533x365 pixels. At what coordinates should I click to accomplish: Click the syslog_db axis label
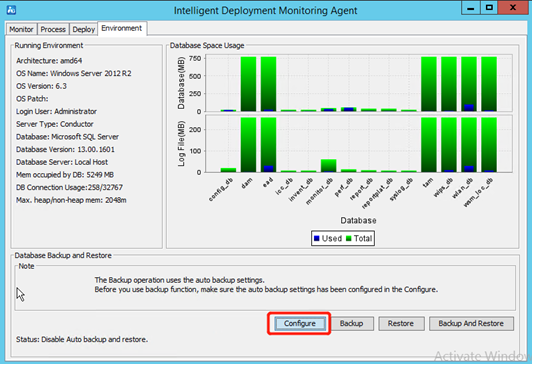pyautogui.click(x=401, y=189)
